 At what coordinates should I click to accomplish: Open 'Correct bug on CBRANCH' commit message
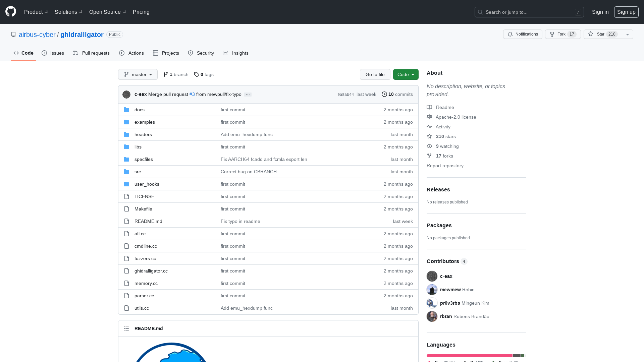[249, 172]
